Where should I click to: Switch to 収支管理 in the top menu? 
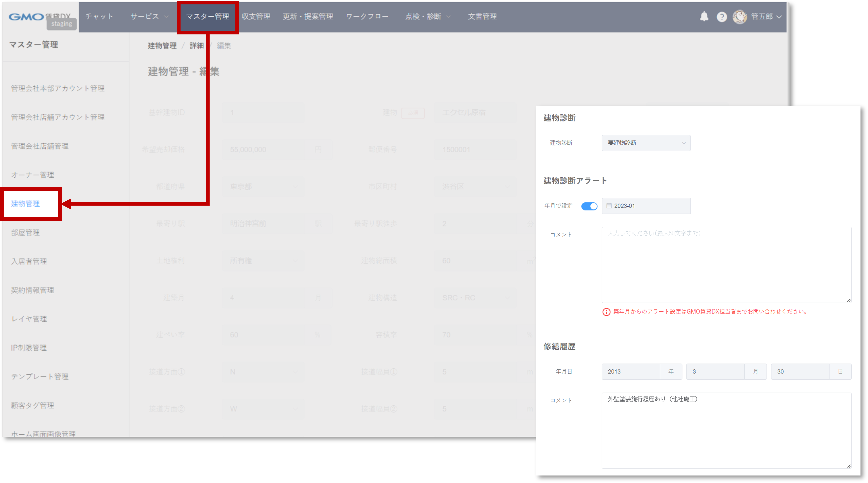point(256,17)
